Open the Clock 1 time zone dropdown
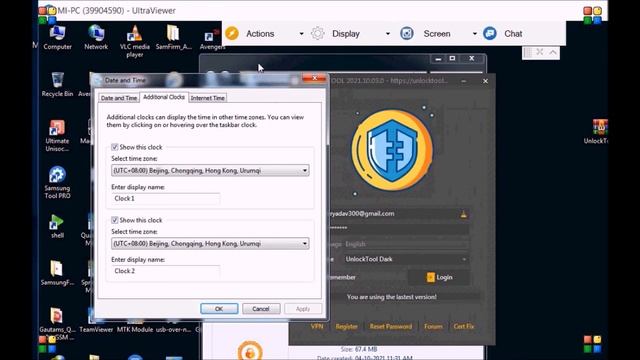The height and width of the screenshot is (360, 640). pos(210,171)
